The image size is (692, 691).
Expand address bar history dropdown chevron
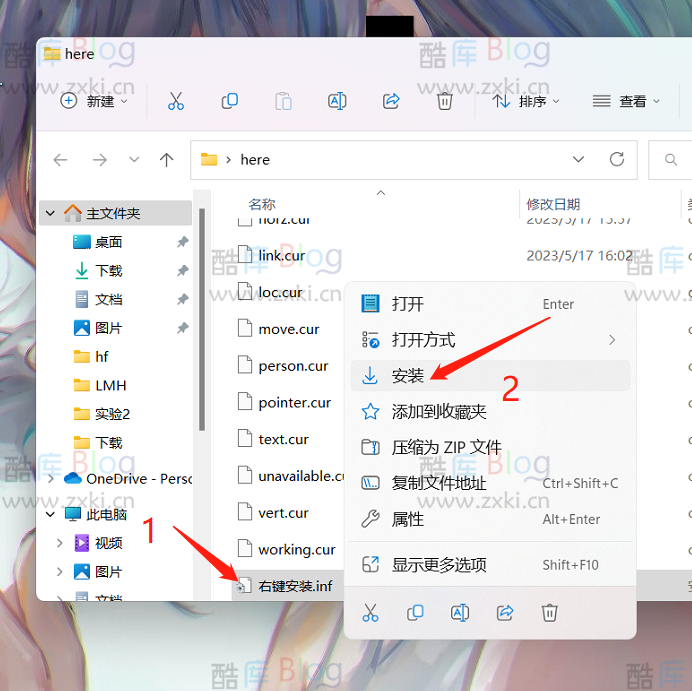[x=579, y=159]
